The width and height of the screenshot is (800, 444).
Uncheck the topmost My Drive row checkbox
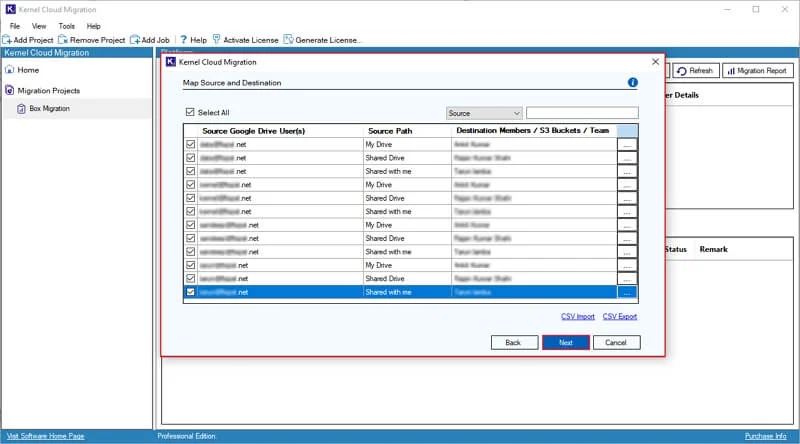190,144
